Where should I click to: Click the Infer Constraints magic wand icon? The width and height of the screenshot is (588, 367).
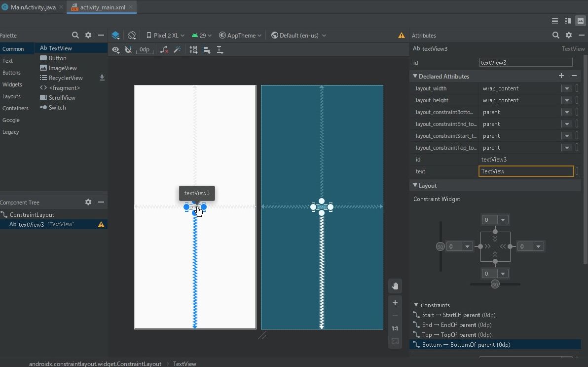click(177, 50)
